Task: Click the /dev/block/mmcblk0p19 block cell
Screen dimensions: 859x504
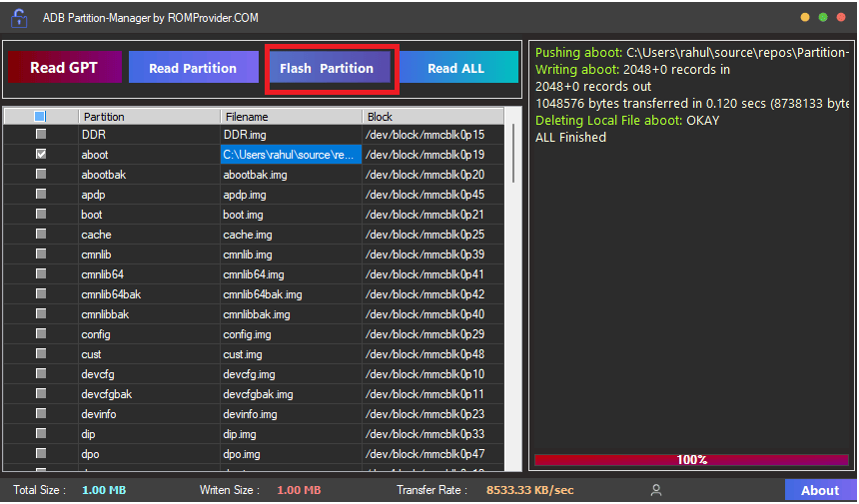Action: click(x=432, y=155)
